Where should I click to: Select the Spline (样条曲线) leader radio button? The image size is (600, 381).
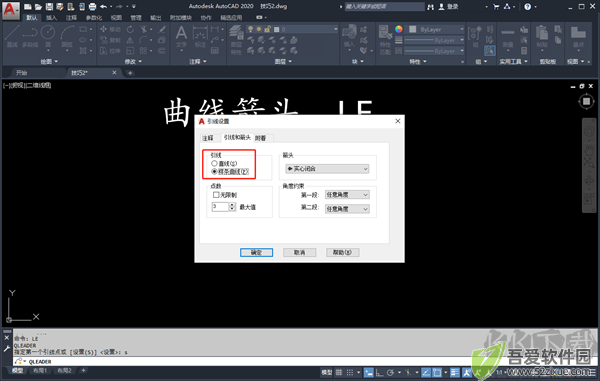tap(214, 172)
